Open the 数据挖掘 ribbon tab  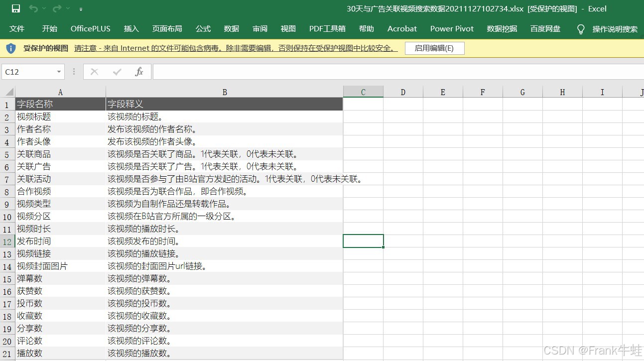click(x=502, y=29)
